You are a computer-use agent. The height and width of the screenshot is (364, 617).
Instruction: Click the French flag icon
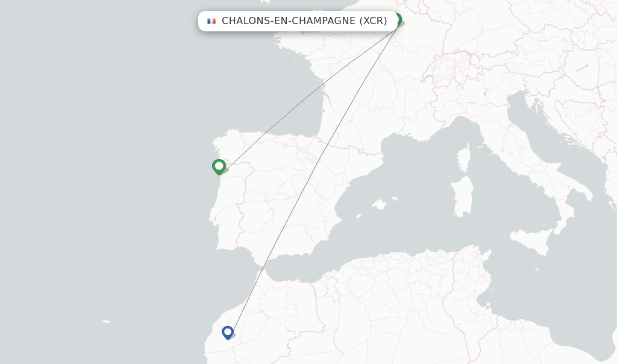211,21
